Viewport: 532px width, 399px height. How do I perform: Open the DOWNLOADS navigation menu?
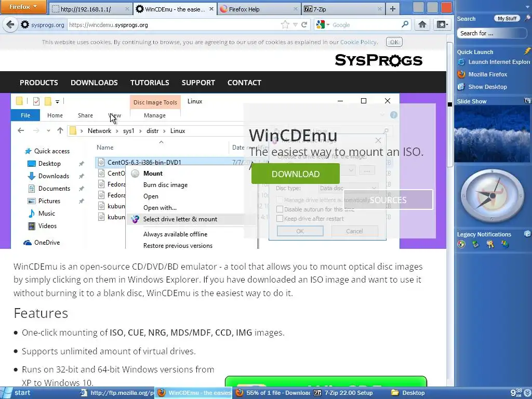click(x=94, y=83)
